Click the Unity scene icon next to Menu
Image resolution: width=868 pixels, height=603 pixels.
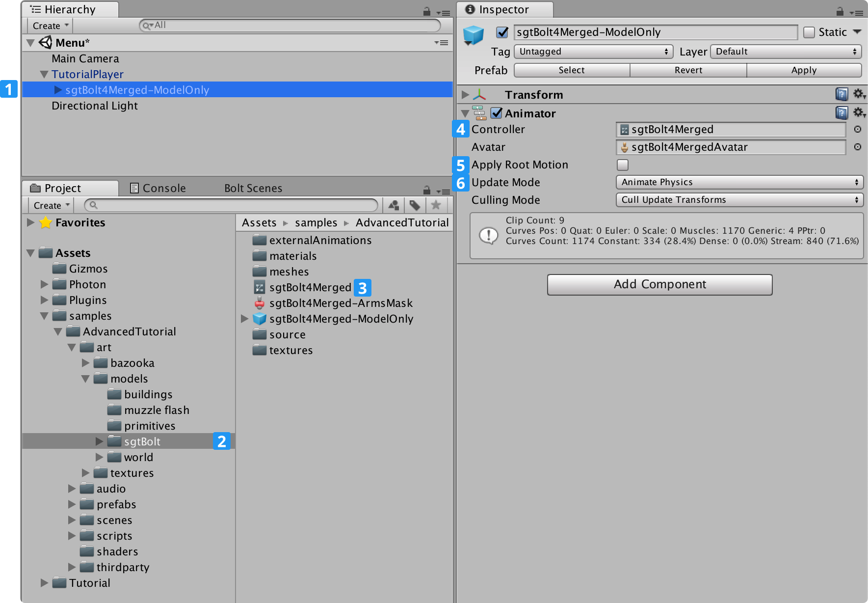tap(46, 42)
